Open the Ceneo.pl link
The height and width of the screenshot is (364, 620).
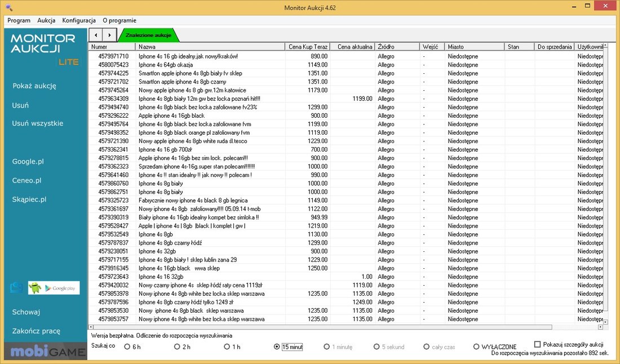pos(26,180)
